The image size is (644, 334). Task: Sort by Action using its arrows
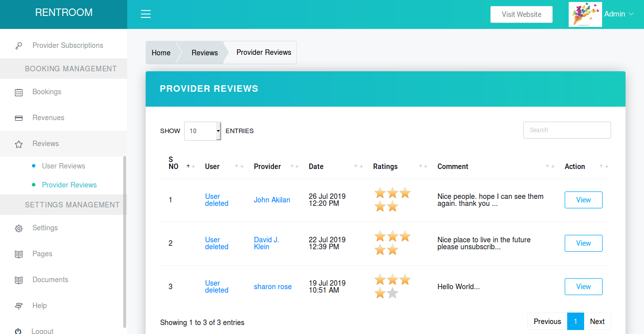[x=604, y=167]
